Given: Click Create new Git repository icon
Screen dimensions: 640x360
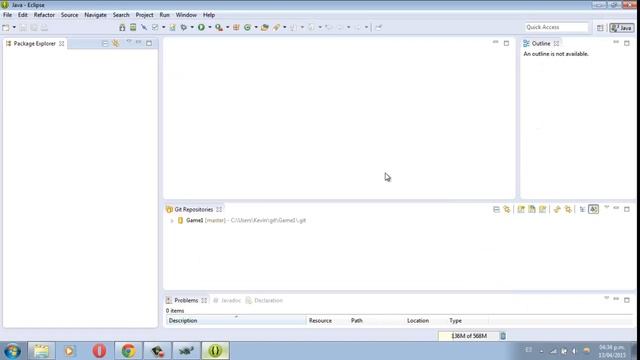Looking at the screenshot, I should 542,209.
